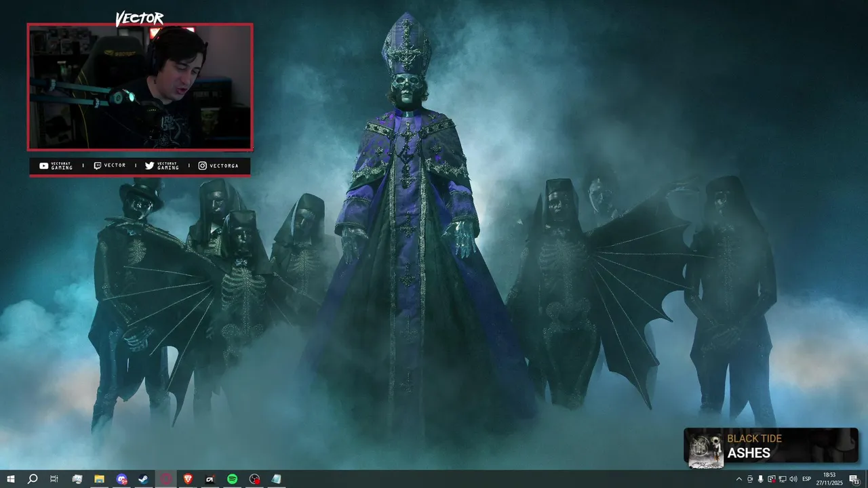Open Discord from the taskbar
The image size is (868, 488).
click(x=121, y=479)
